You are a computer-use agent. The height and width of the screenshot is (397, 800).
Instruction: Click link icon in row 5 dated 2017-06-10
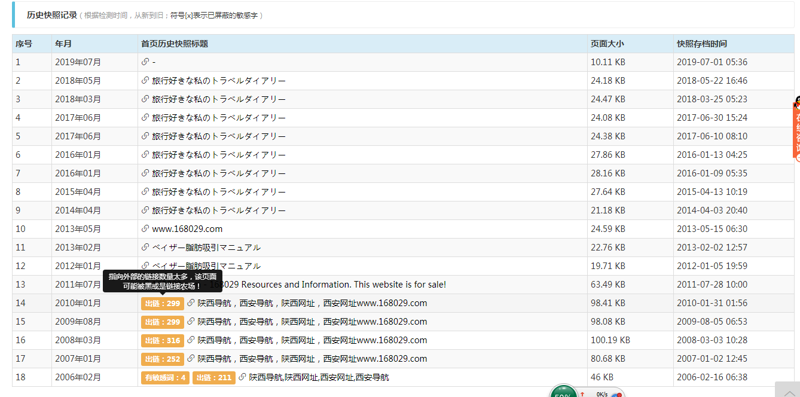(x=145, y=136)
